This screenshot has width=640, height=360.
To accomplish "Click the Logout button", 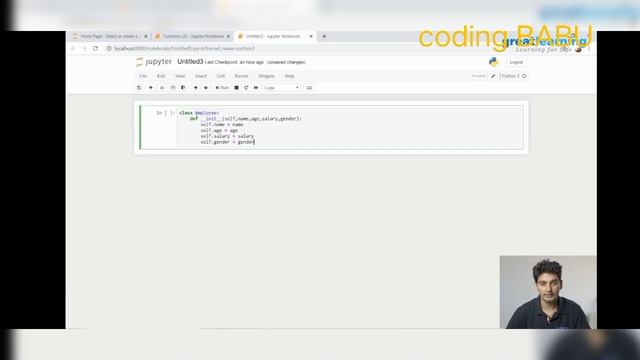I will [x=516, y=62].
